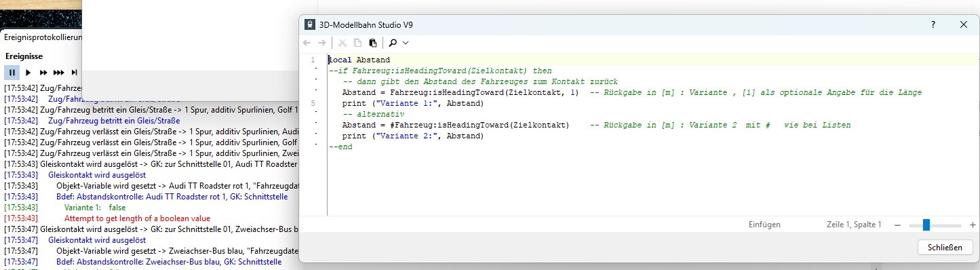
Task: Select 'Objekt-Variable wird gesetzt -> Audi TT' entry
Action: [x=177, y=186]
